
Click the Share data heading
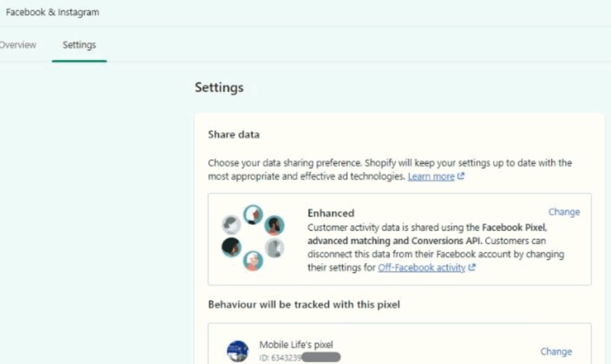point(233,134)
